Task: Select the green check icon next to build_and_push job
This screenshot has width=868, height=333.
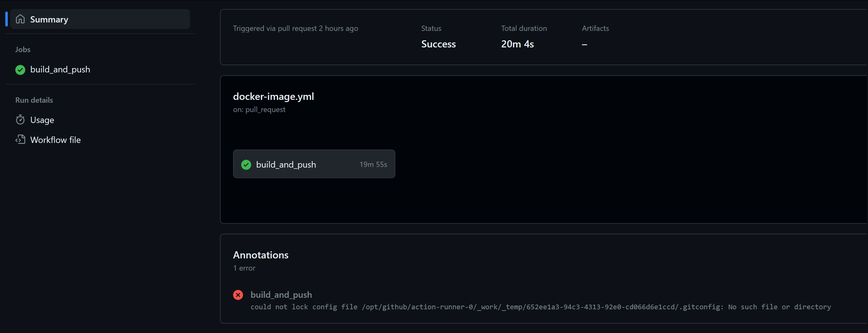Action: tap(20, 70)
